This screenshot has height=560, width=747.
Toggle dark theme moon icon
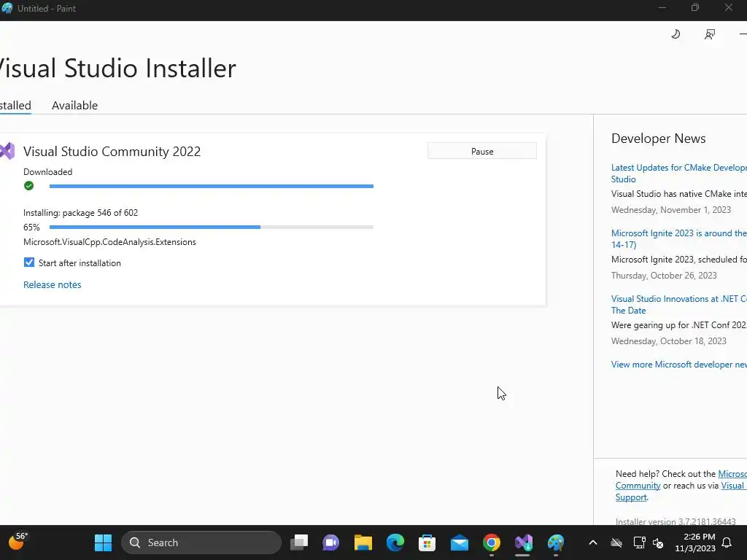pos(676,34)
